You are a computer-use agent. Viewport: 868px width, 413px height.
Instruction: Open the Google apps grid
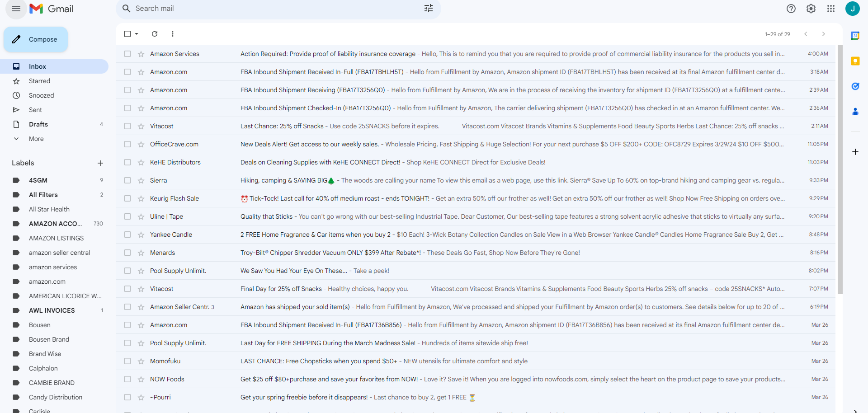(831, 9)
